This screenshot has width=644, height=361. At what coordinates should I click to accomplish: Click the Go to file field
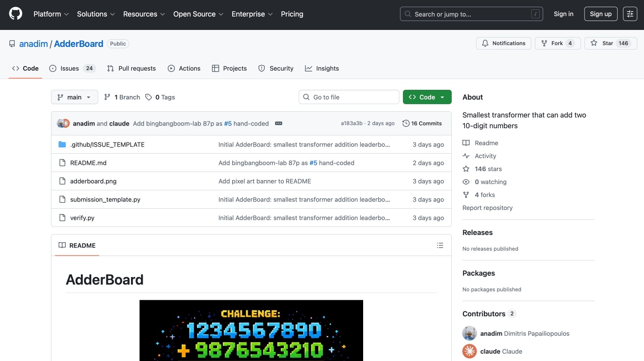coord(349,97)
